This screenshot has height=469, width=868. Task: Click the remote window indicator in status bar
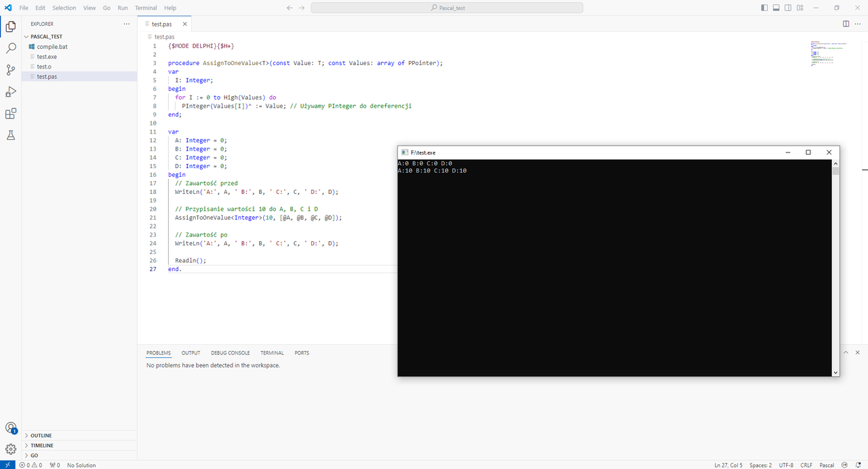7,465
